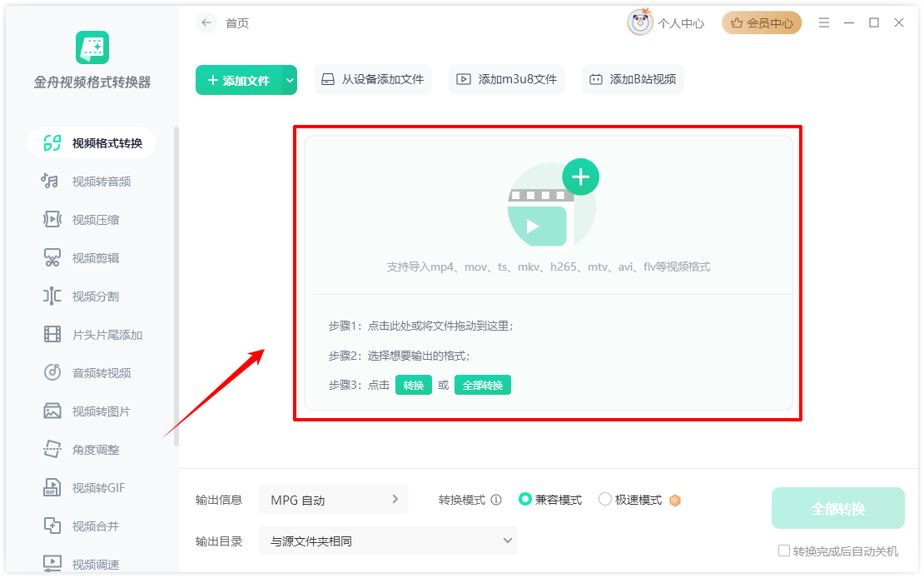Select the 极速模式 radio button

tap(605, 500)
